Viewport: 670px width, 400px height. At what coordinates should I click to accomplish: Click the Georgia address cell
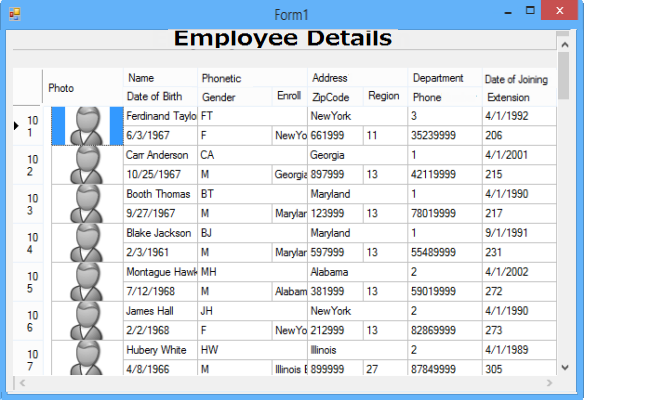[x=357, y=155]
